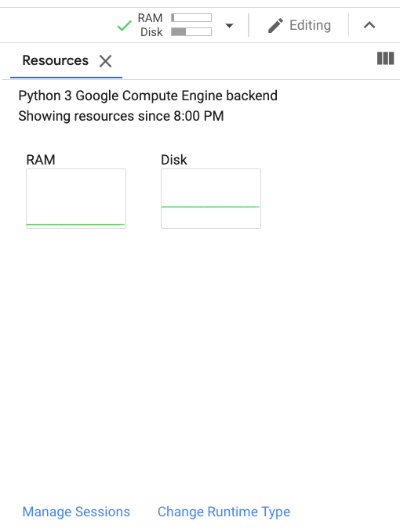400x532 pixels.
Task: Click the RAM label in the toolbar
Action: tap(150, 18)
